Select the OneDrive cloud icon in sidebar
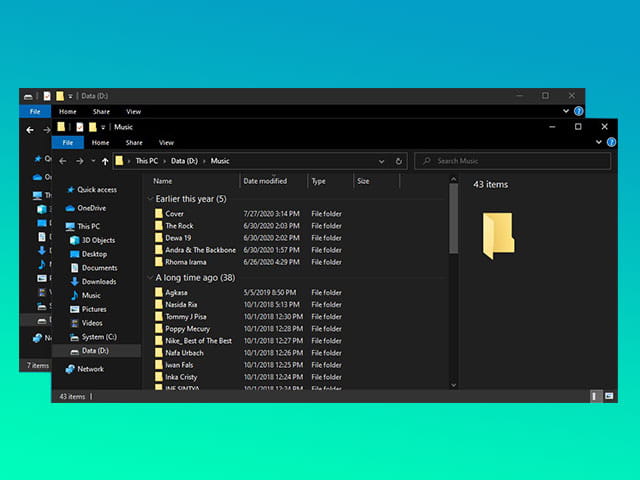Viewport: 640px width, 480px height. (70, 208)
